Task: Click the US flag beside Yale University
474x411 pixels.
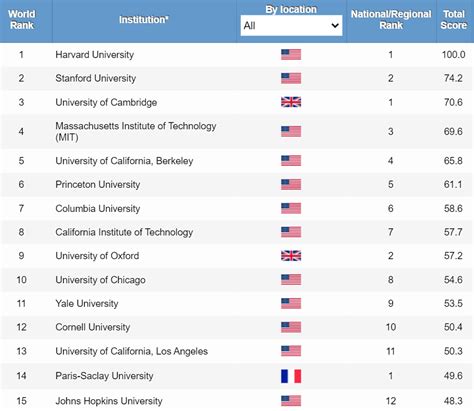Action: pyautogui.click(x=291, y=303)
